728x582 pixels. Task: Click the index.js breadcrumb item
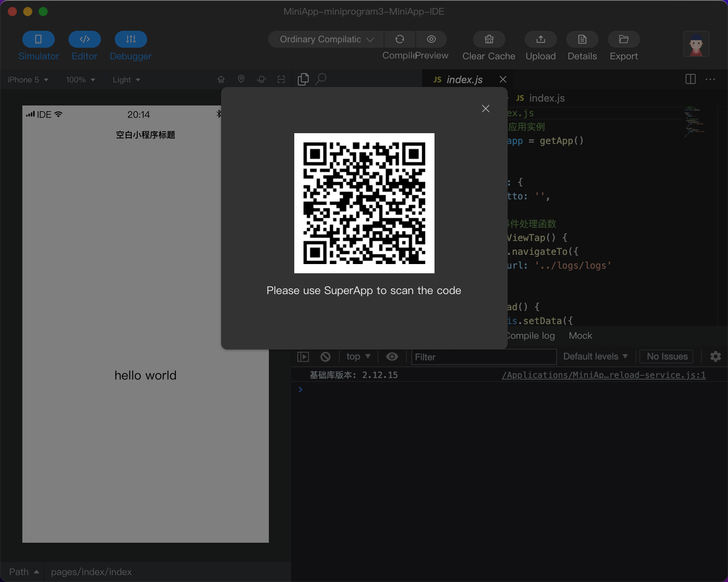tap(541, 98)
